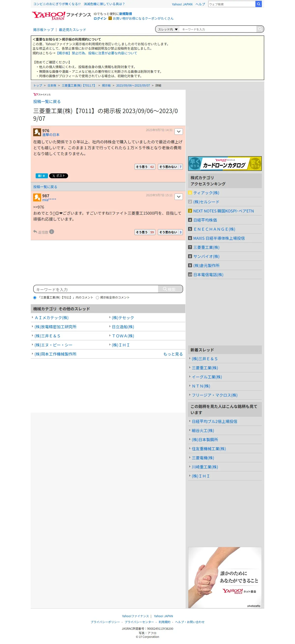Focus the header キーワードを入力 field

coord(218,29)
